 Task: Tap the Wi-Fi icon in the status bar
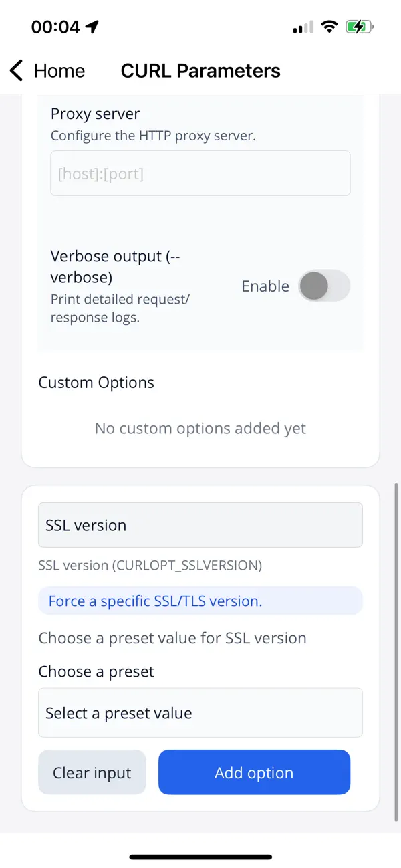(329, 27)
